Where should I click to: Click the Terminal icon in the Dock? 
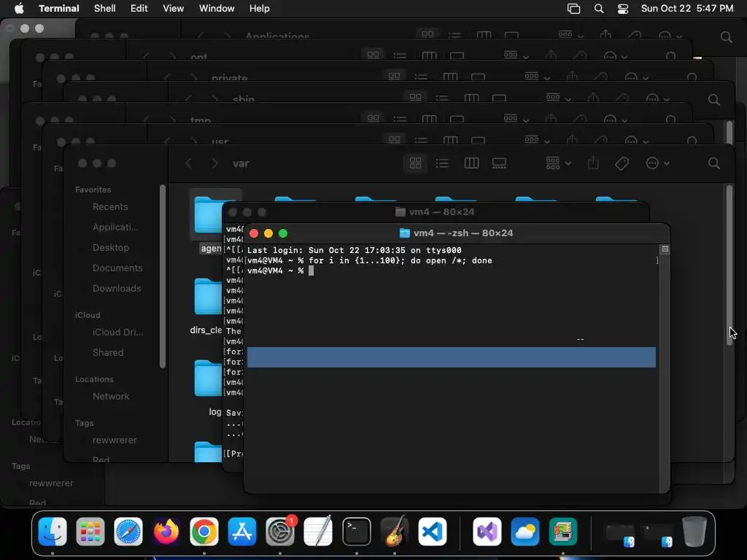coord(356,532)
